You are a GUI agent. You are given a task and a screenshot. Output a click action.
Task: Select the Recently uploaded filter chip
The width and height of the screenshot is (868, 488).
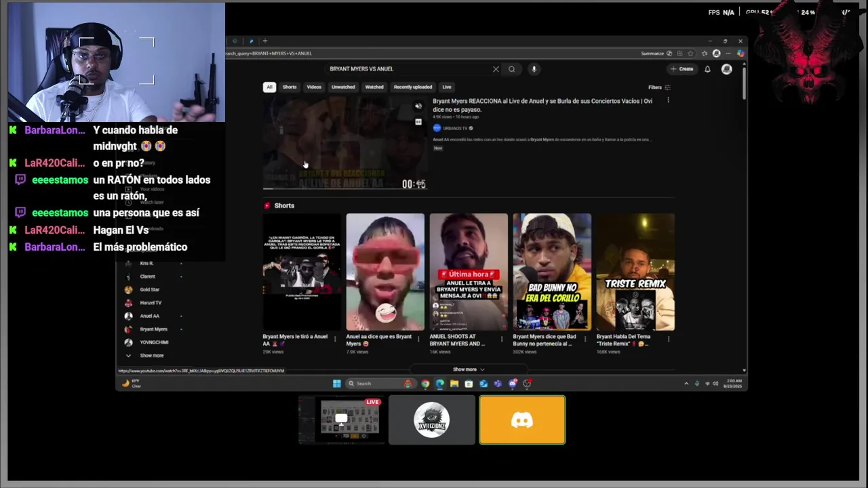[x=413, y=87]
